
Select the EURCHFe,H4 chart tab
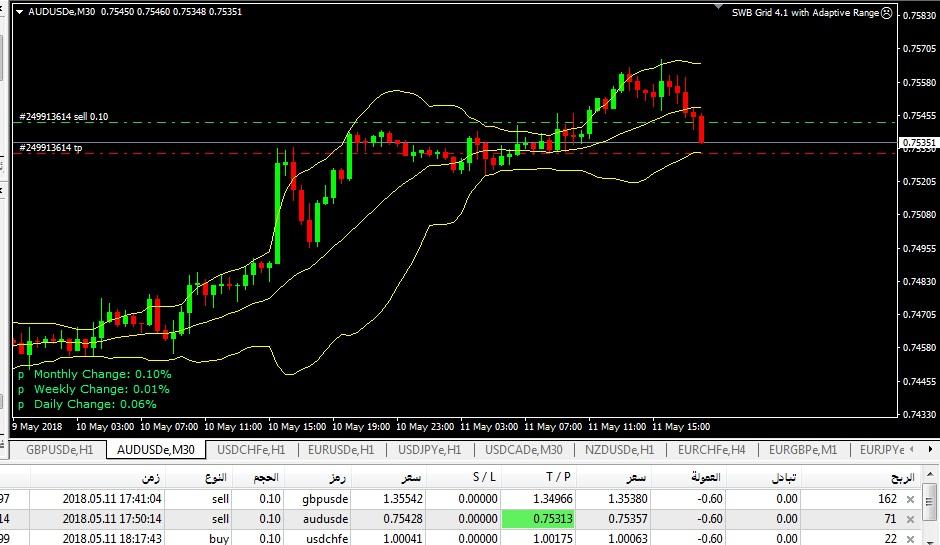712,450
